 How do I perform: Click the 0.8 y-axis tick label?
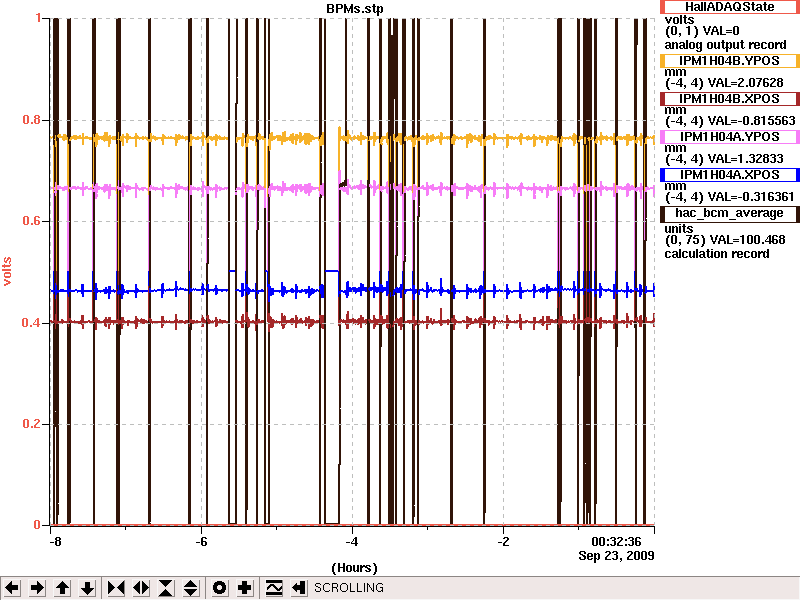click(x=32, y=120)
